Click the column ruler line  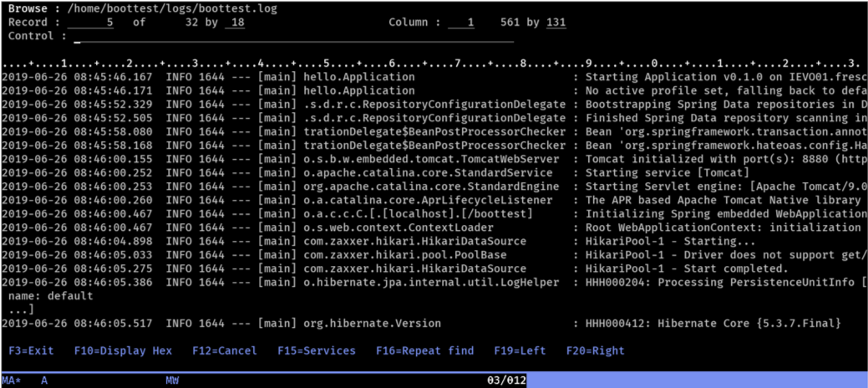coord(434,64)
